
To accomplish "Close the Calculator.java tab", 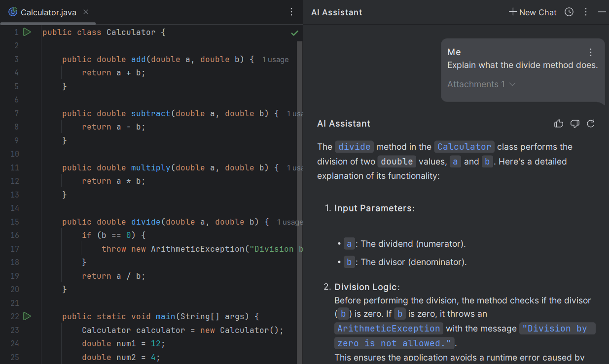I will [86, 12].
